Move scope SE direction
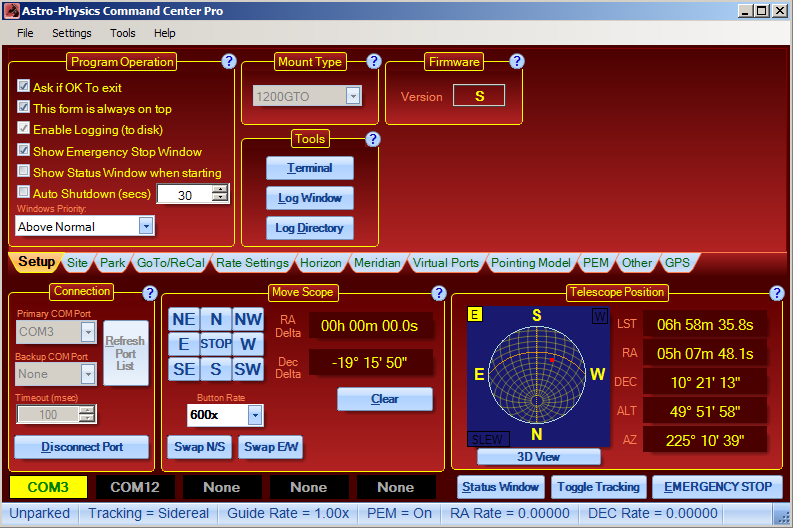Viewport: 793px width, 528px height. [x=184, y=369]
